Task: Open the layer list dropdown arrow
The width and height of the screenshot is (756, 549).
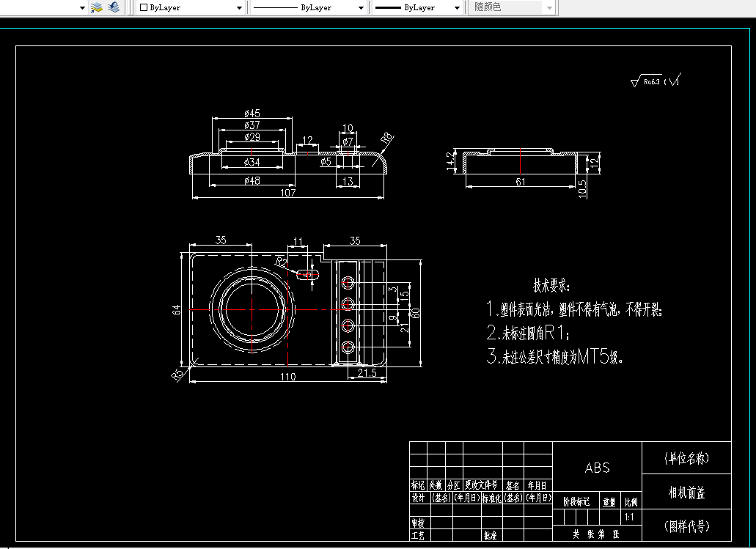Action: coord(82,8)
